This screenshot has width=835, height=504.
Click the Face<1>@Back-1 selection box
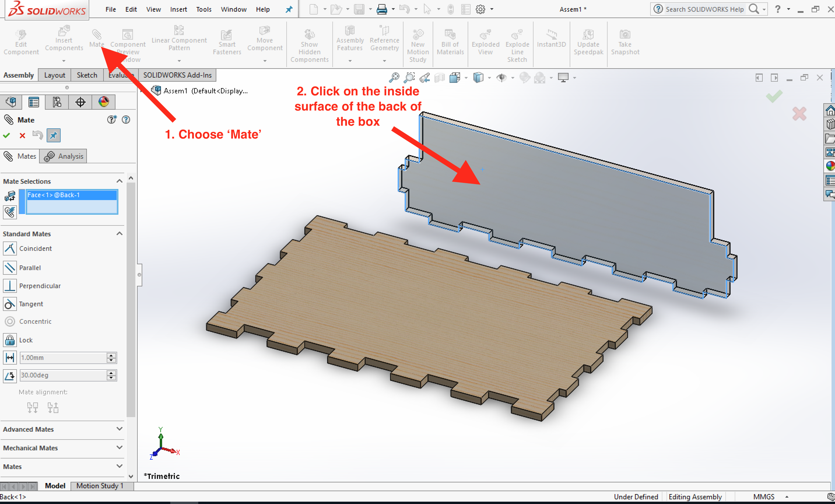pyautogui.click(x=72, y=202)
